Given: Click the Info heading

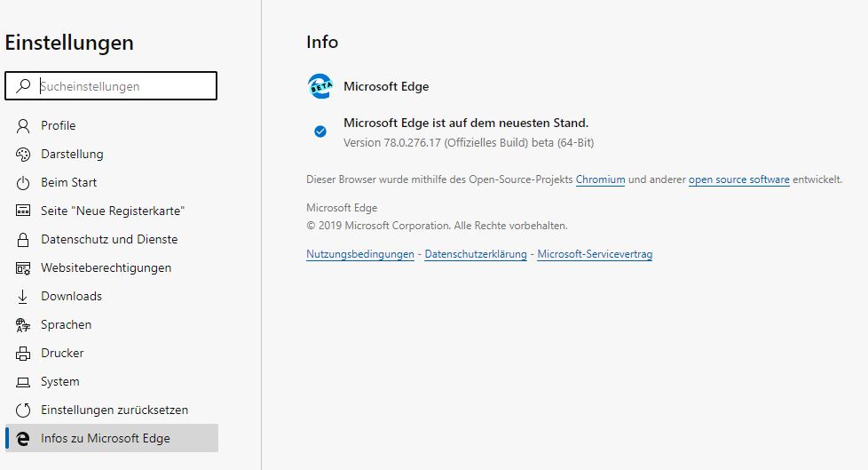Looking at the screenshot, I should (x=322, y=42).
